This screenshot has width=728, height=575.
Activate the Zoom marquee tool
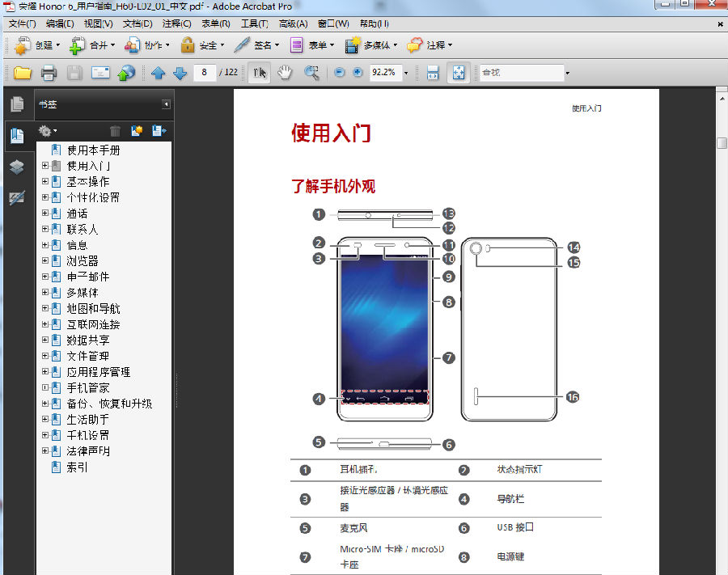(x=313, y=72)
